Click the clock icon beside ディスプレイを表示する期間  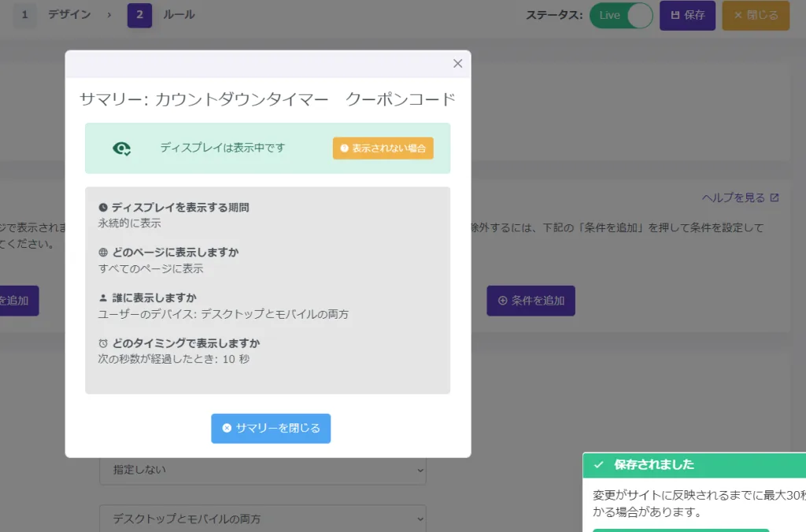[x=103, y=207]
